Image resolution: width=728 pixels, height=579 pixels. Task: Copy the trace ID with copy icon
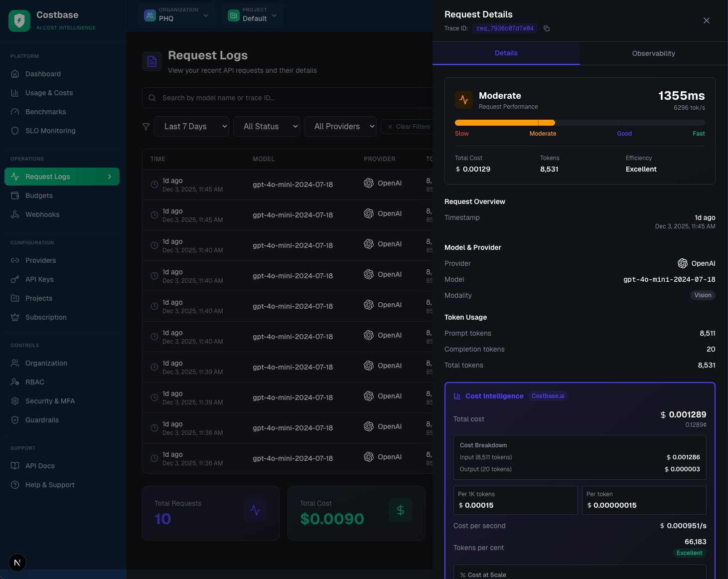[547, 28]
